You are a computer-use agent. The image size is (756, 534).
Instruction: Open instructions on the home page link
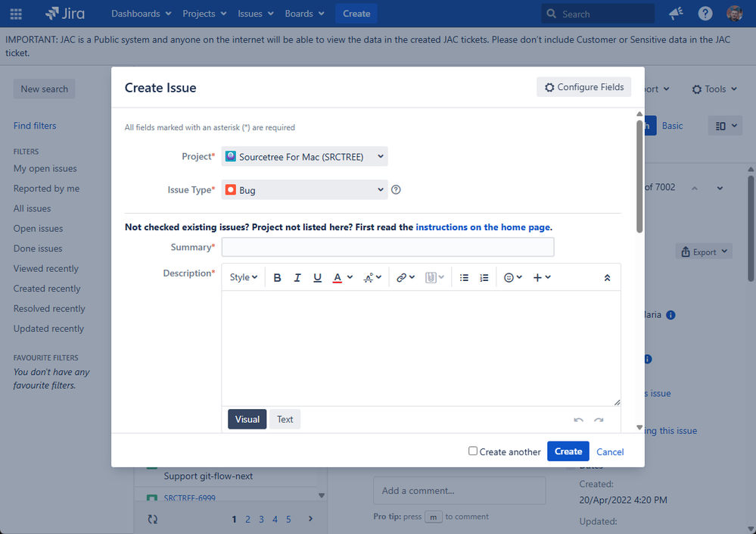(483, 227)
